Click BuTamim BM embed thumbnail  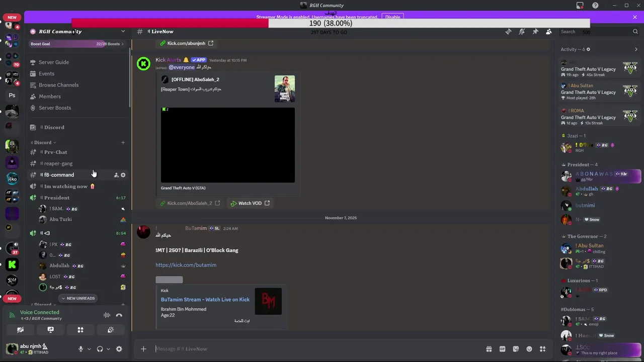268,301
